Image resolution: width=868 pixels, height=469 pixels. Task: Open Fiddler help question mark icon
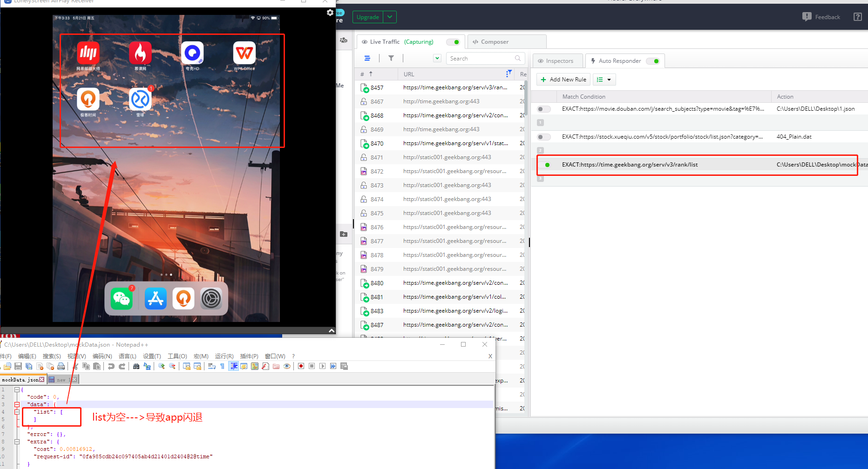point(858,17)
